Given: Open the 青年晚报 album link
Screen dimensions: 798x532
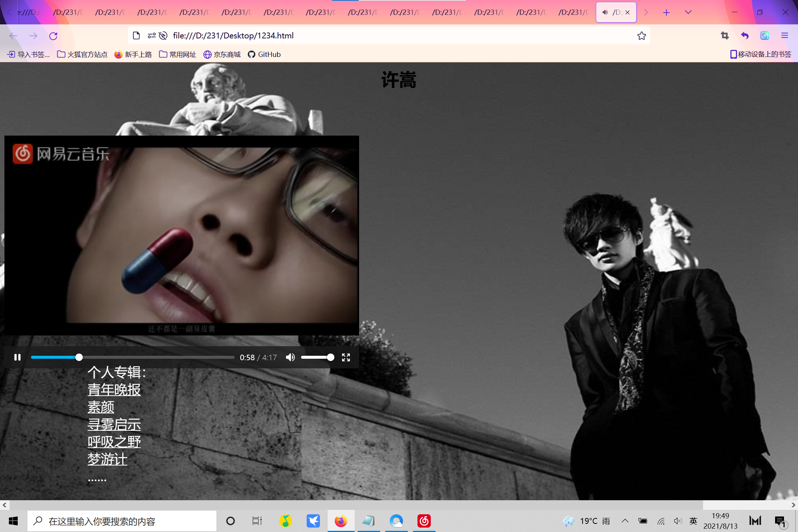Looking at the screenshot, I should [114, 390].
